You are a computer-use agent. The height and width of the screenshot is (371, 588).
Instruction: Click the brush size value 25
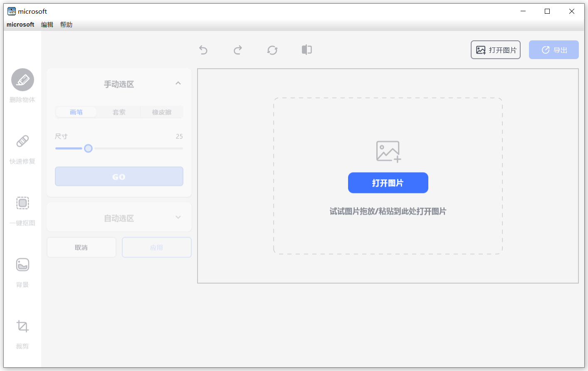[x=179, y=136]
